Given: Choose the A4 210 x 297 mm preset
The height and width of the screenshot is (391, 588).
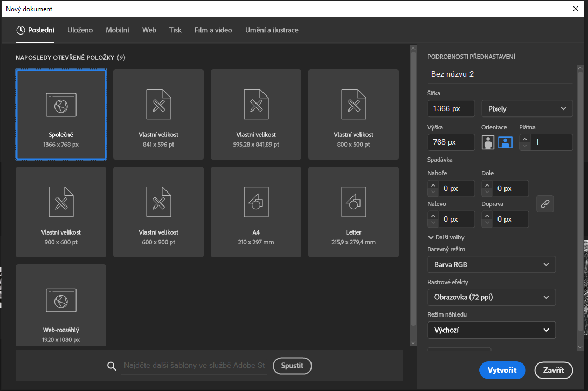Looking at the screenshot, I should pyautogui.click(x=256, y=211).
